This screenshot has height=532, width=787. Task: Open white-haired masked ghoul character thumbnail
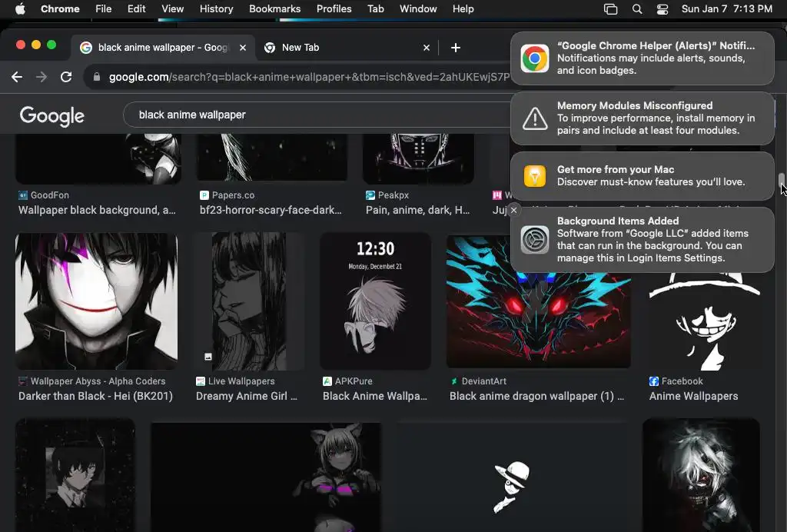(x=701, y=475)
